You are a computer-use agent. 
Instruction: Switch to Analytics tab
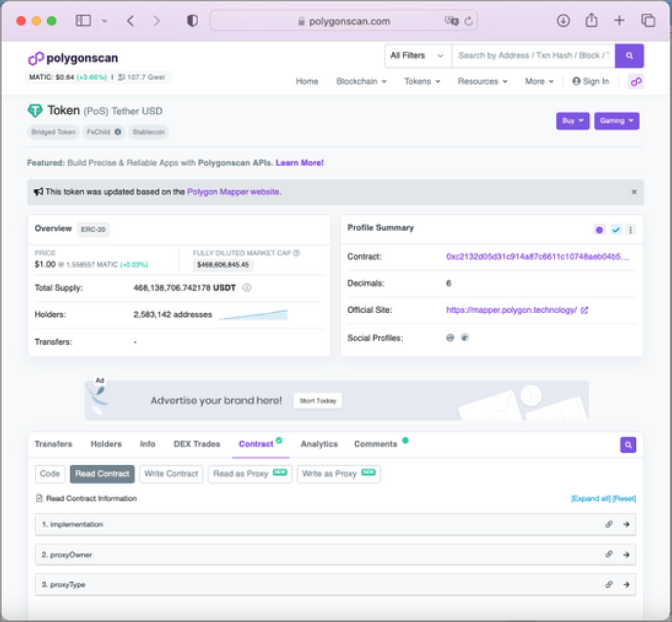(x=320, y=444)
